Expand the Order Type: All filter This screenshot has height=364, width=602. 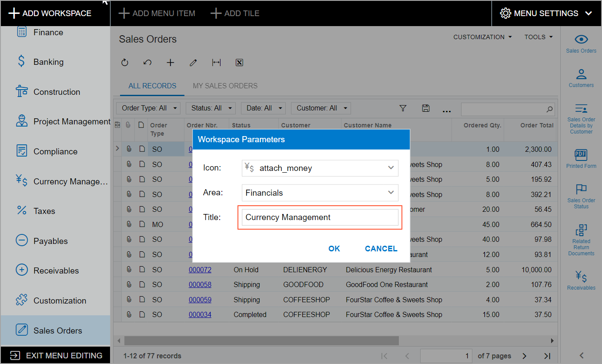[x=148, y=108]
